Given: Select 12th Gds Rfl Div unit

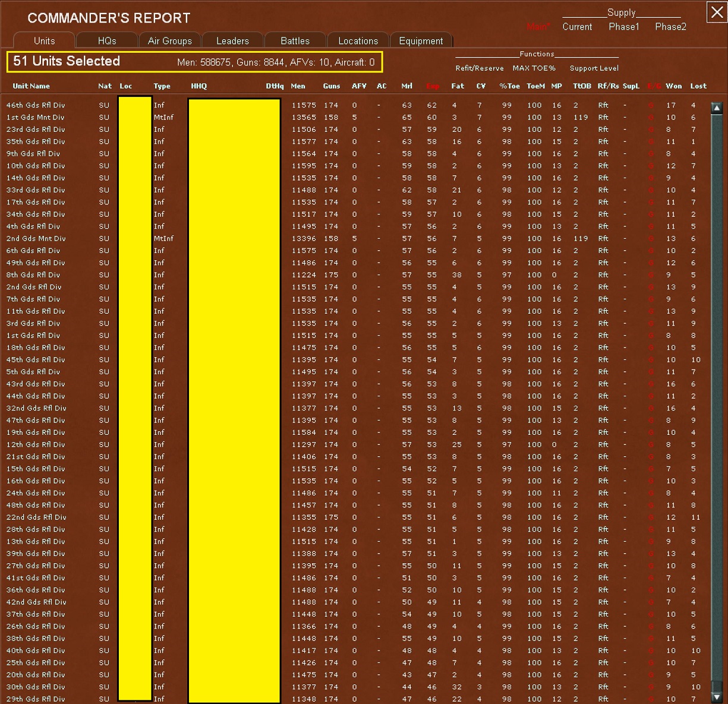Looking at the screenshot, I should pyautogui.click(x=36, y=444).
